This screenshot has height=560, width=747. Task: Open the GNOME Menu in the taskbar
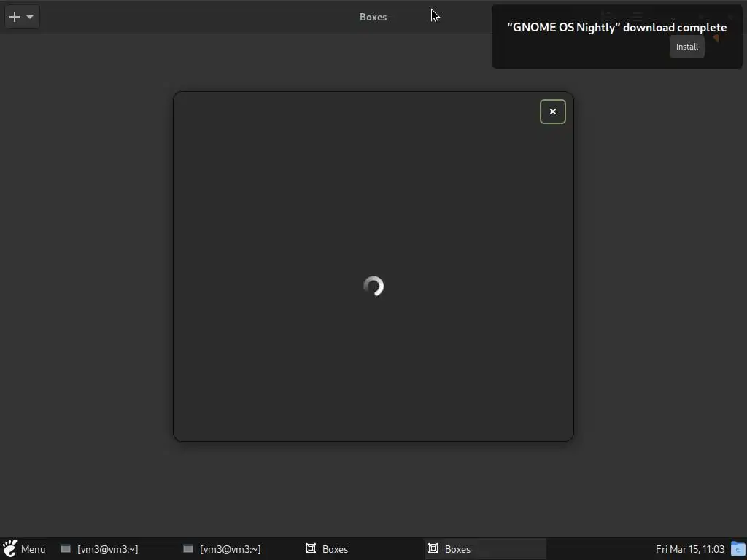tap(24, 549)
